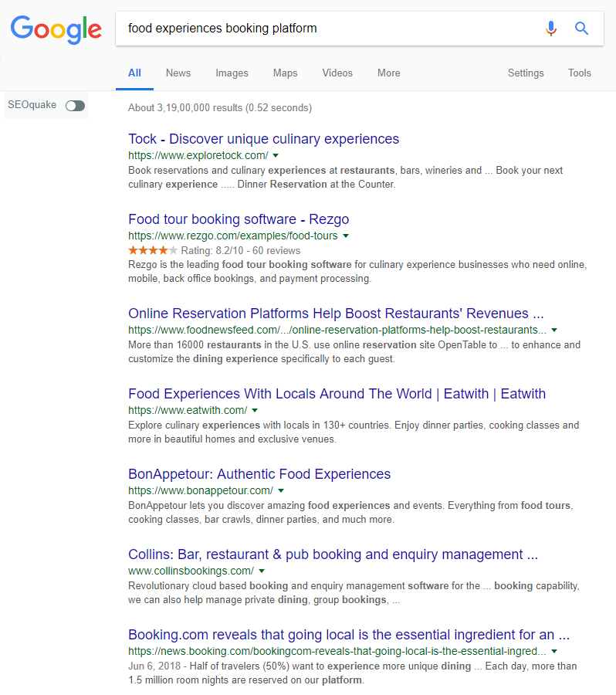Click the https://www.eatwith.com/ URL text

click(x=188, y=411)
